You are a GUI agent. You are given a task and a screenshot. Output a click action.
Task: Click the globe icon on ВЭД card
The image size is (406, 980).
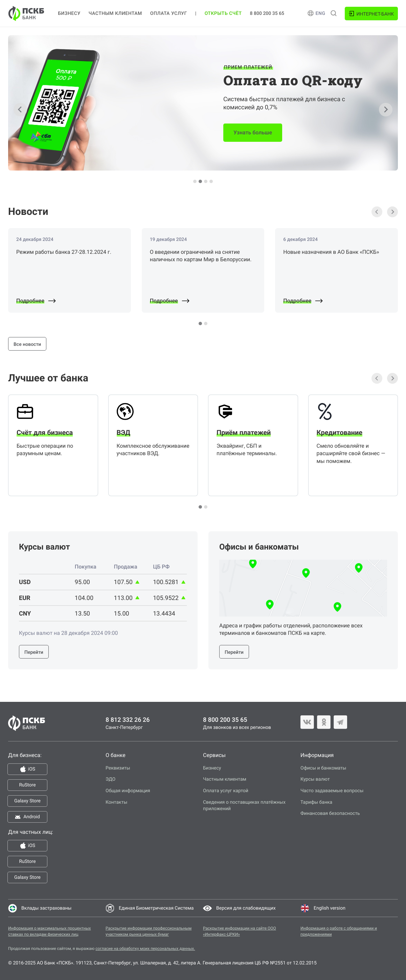tap(125, 411)
